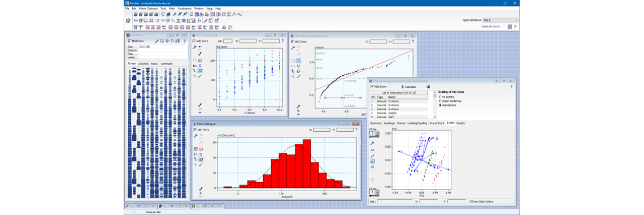Select the no scaling radio button
The width and height of the screenshot is (644, 215).
[441, 97]
